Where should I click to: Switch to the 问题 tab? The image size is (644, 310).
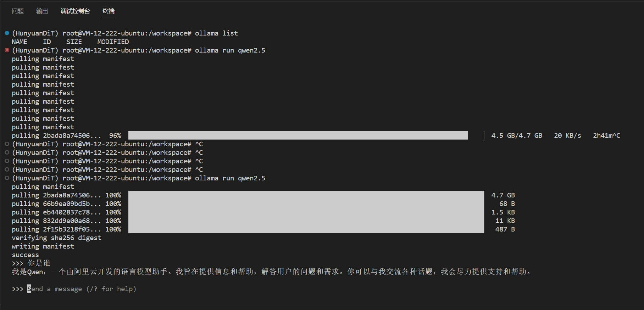click(17, 11)
